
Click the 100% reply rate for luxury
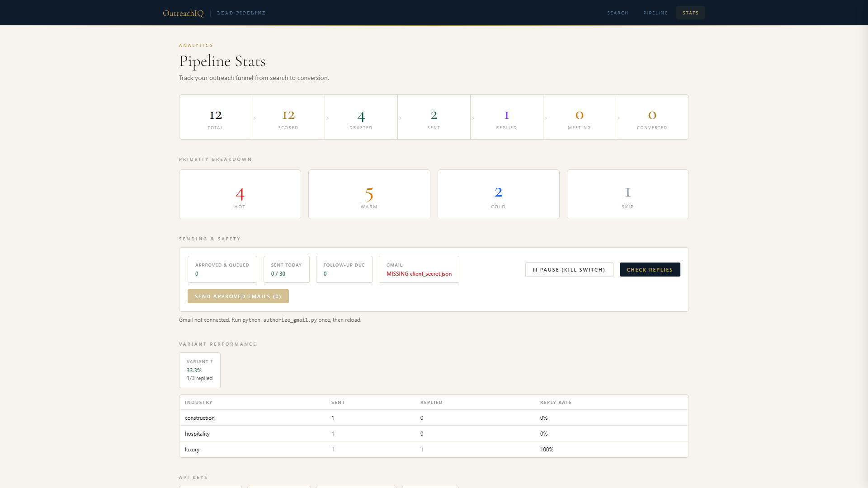[x=547, y=450]
